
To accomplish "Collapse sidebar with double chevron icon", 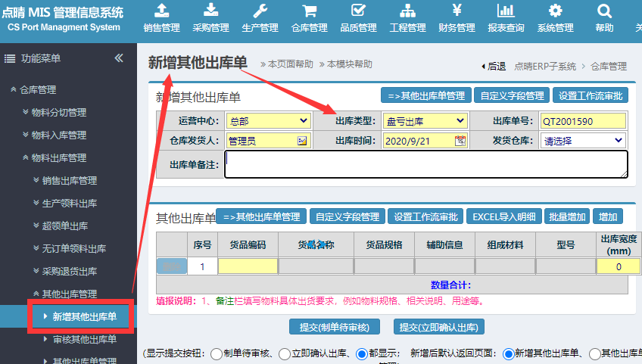I will 119,58.
